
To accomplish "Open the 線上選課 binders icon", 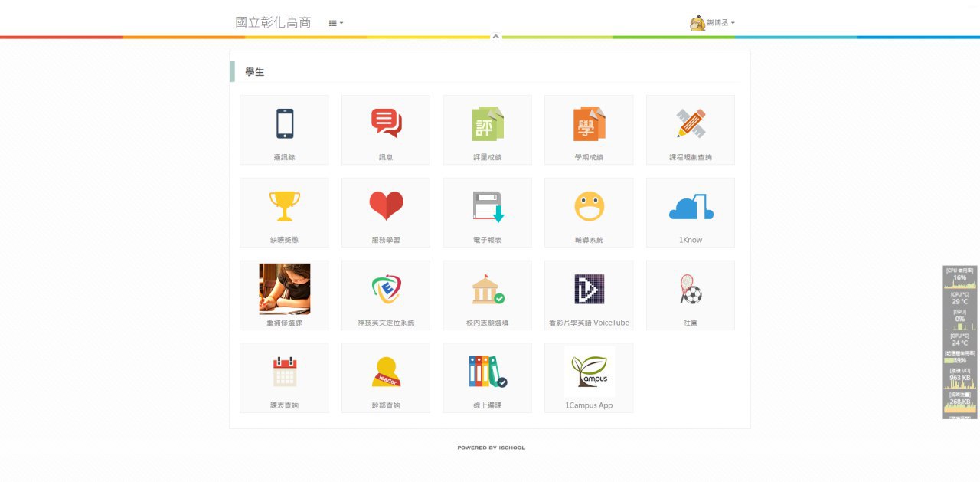I will point(487,372).
